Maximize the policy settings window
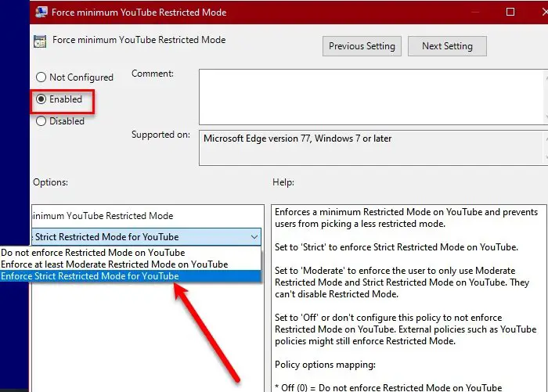548x392 pixels. [510, 12]
